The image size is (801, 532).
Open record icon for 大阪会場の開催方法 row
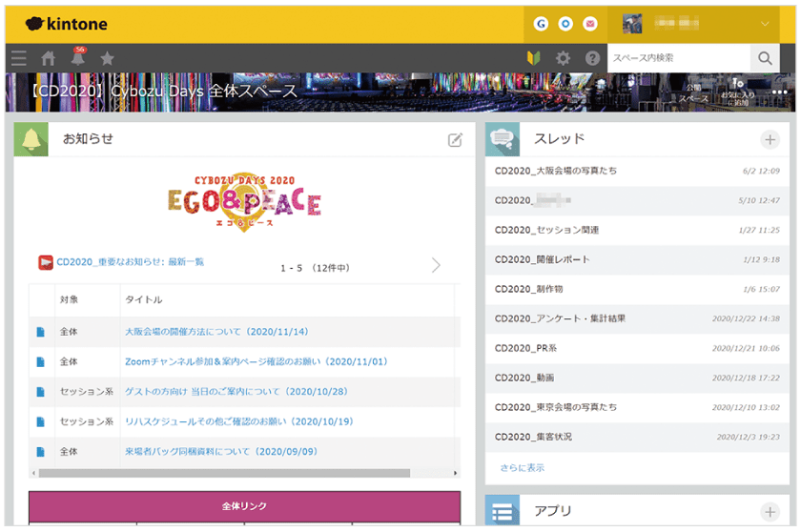(41, 332)
